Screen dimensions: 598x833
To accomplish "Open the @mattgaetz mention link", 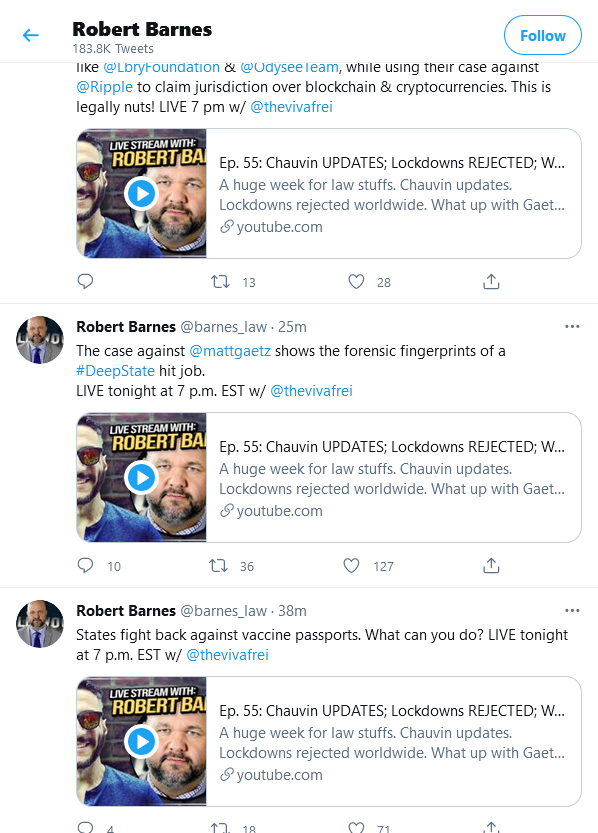I will click(230, 351).
